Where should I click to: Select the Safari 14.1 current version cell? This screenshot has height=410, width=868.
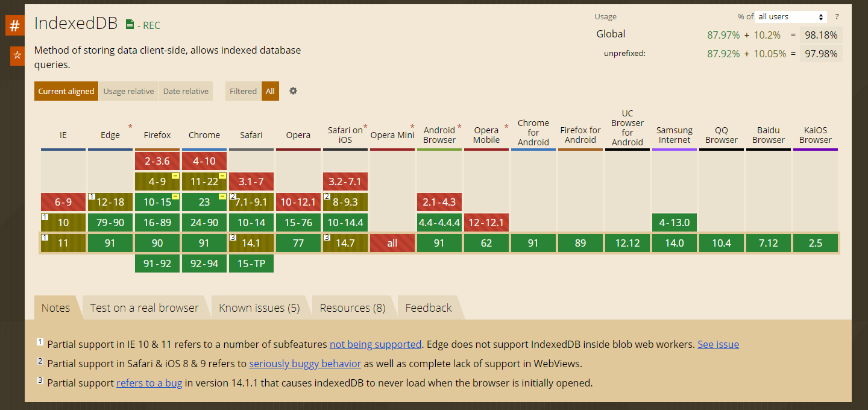point(251,243)
